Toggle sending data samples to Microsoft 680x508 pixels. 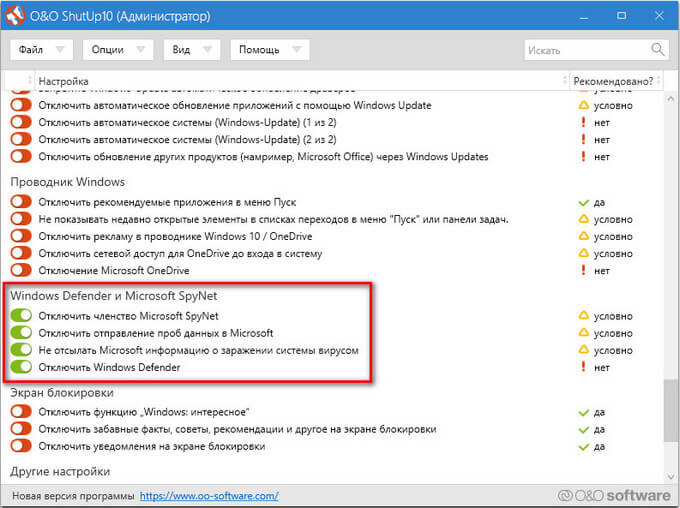[x=21, y=332]
